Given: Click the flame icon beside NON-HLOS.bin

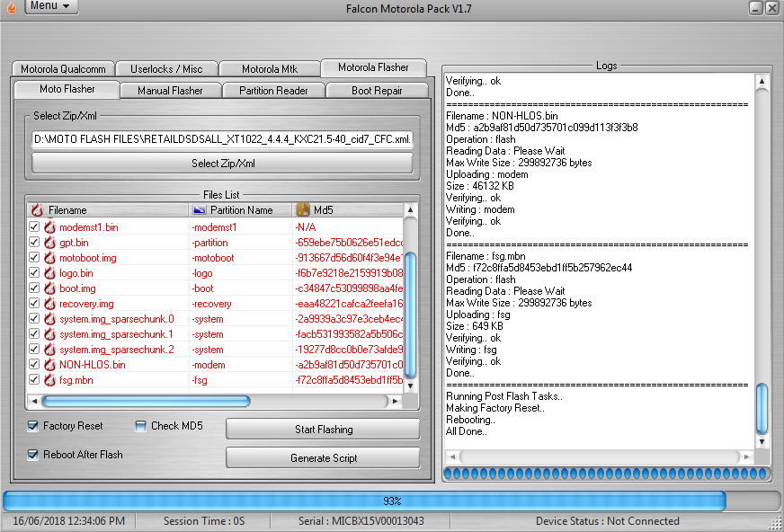Looking at the screenshot, I should click(49, 365).
